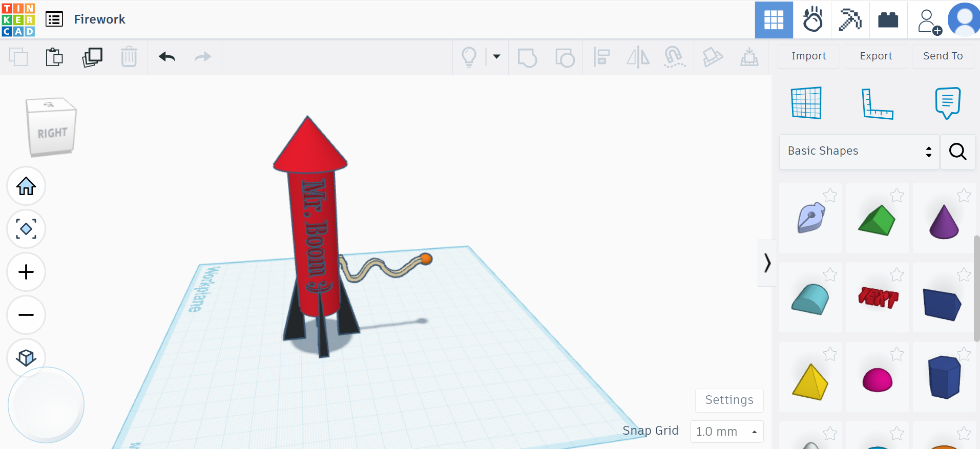Image resolution: width=980 pixels, height=449 pixels.
Task: Toggle show all lightbulb icon
Action: tap(469, 57)
